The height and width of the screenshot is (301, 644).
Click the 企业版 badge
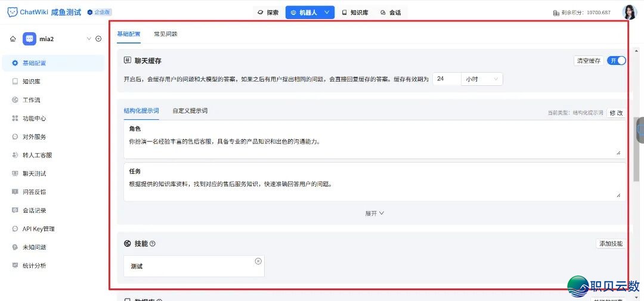[x=100, y=13]
